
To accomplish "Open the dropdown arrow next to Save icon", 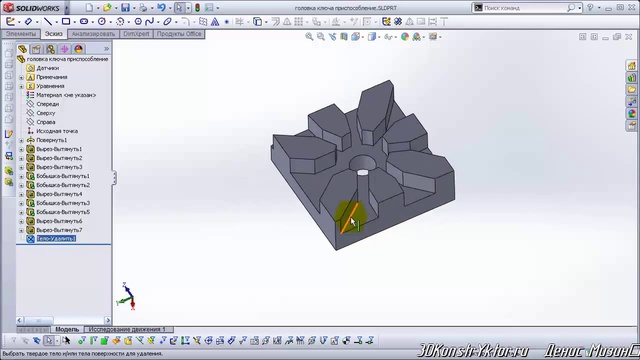I will [x=134, y=8].
